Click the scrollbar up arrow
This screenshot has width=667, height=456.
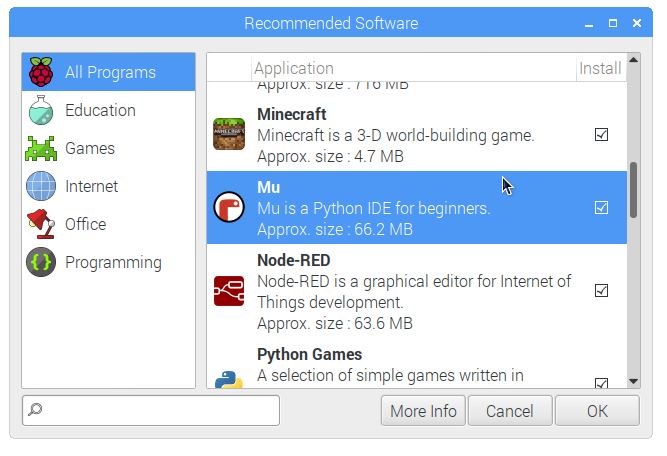click(x=633, y=60)
